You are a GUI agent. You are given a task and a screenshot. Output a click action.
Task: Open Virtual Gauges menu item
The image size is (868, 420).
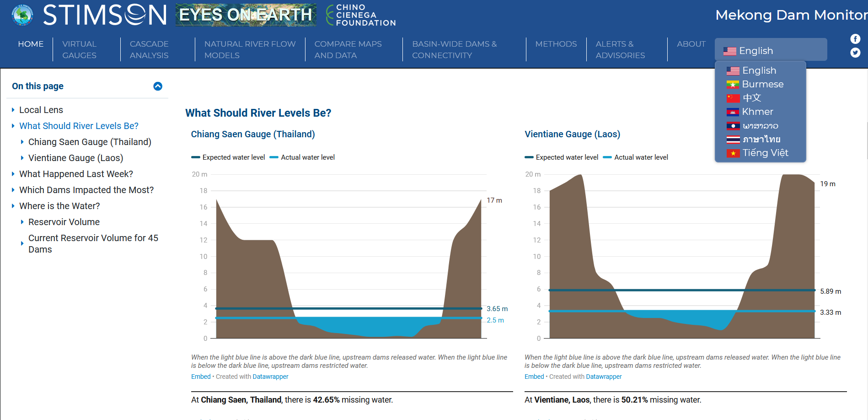pos(80,49)
